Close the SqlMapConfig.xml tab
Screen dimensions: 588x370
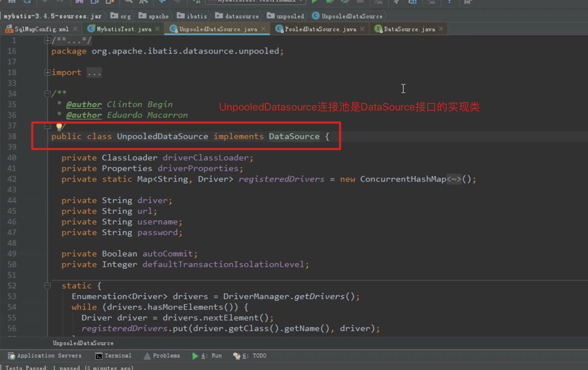point(75,29)
